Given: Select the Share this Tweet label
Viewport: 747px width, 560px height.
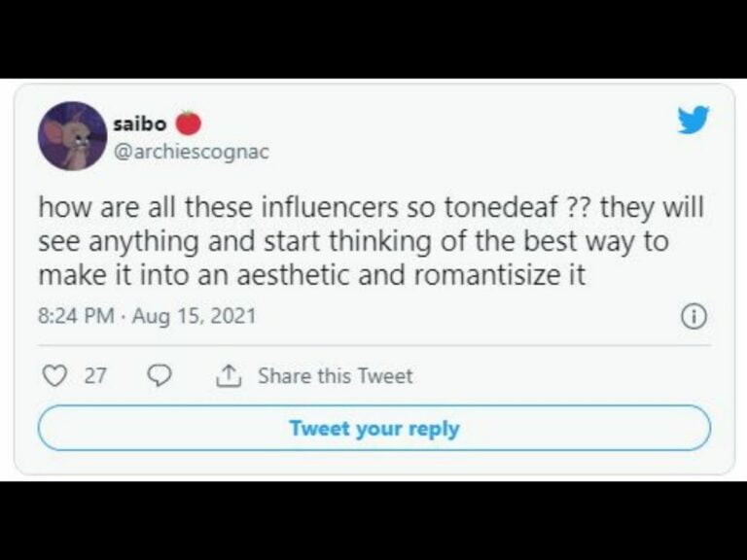Looking at the screenshot, I should [x=335, y=375].
